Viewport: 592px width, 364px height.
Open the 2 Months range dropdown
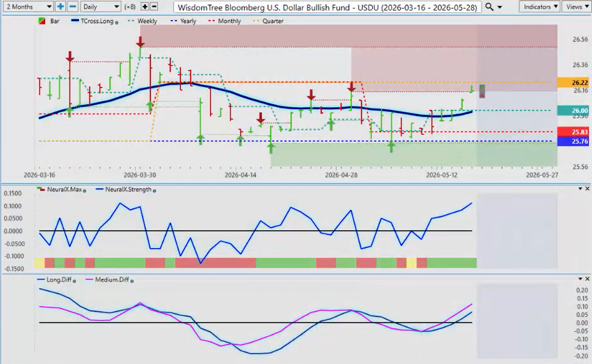[28, 7]
